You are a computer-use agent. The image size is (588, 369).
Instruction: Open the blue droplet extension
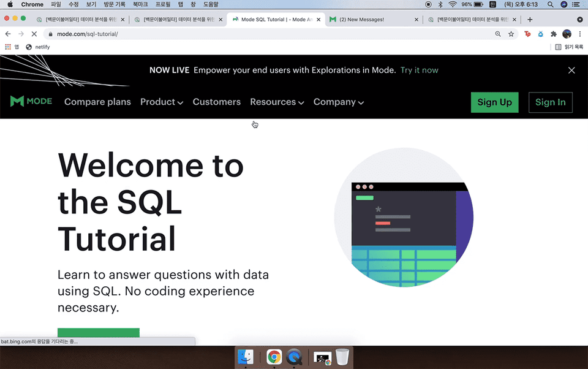click(540, 34)
